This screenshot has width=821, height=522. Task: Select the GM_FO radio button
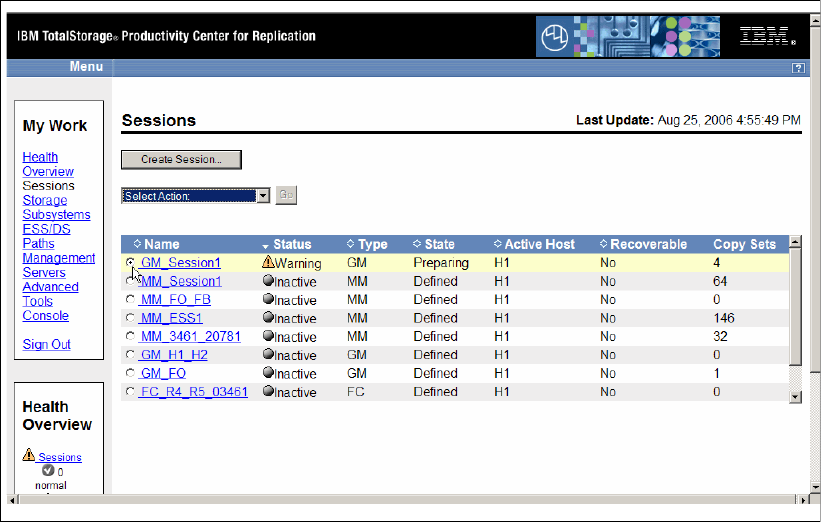pyautogui.click(x=130, y=373)
